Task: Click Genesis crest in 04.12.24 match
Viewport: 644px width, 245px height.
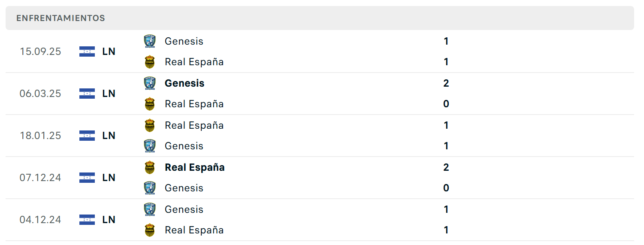Action: coord(150,209)
